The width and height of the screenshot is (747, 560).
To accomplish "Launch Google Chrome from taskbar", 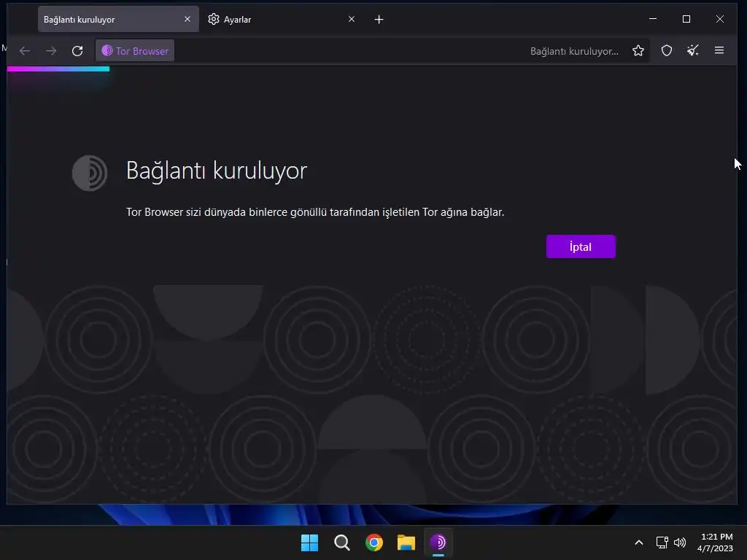I will pos(374,542).
